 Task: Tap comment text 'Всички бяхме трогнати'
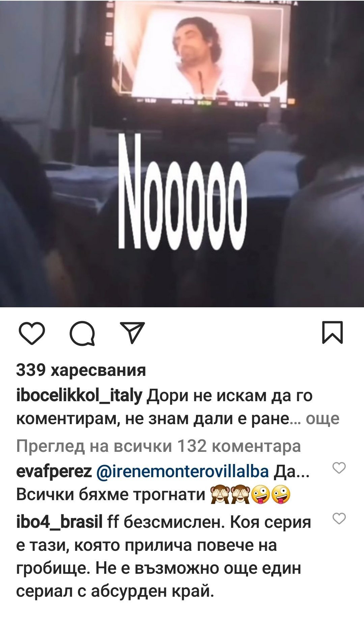[x=111, y=495]
